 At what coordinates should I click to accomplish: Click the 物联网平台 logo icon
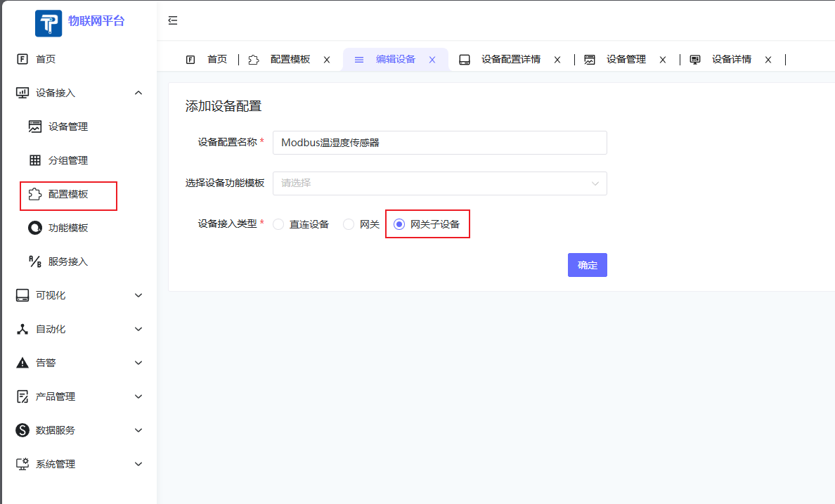(x=48, y=22)
